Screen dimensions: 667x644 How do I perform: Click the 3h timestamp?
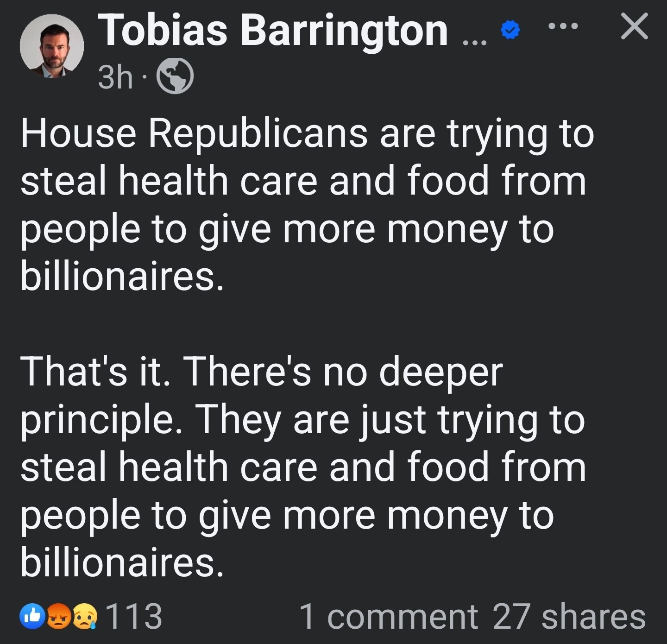[x=116, y=77]
